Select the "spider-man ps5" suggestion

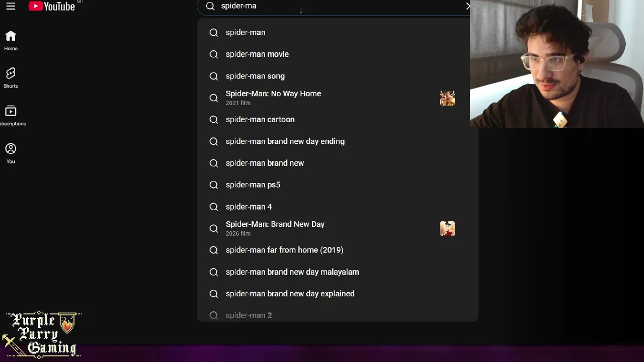tap(337, 185)
